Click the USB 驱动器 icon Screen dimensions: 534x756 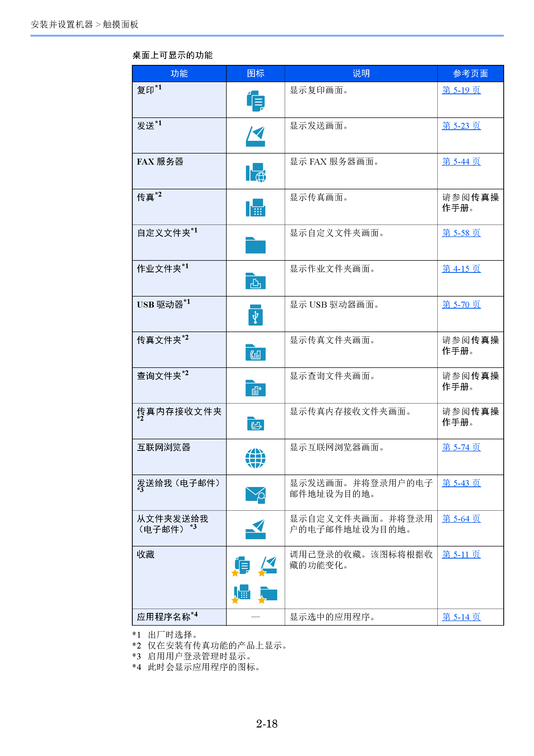click(256, 315)
